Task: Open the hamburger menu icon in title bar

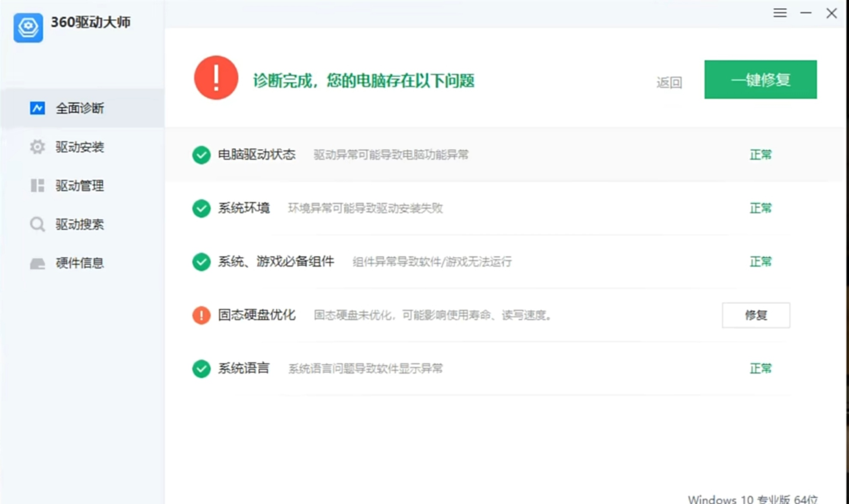Action: [780, 13]
